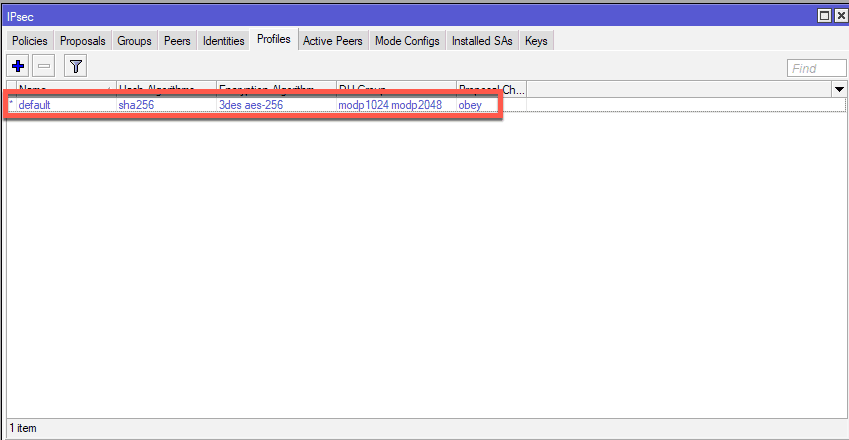Screen dimensions: 849x440
Task: Click in the Find search field
Action: point(816,68)
